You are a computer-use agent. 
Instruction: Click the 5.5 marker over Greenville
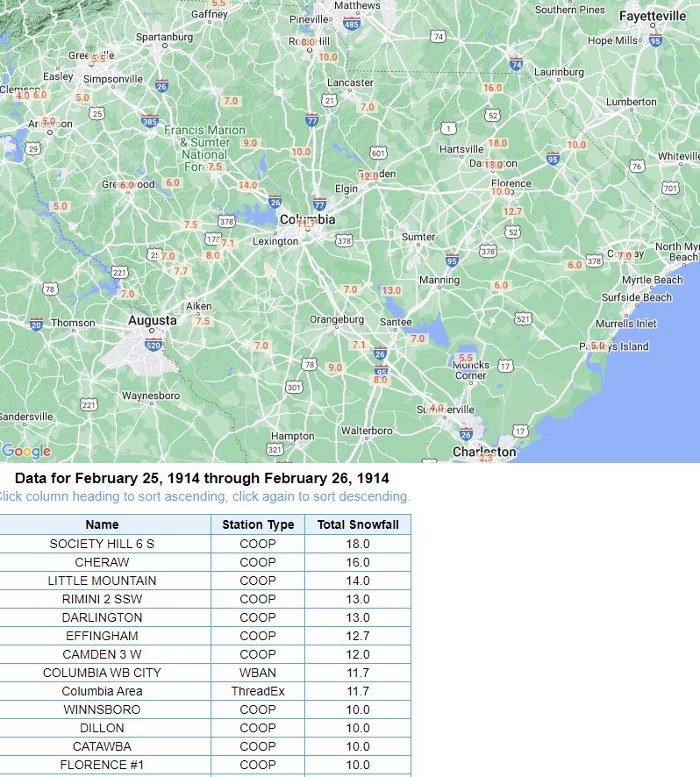(x=98, y=59)
